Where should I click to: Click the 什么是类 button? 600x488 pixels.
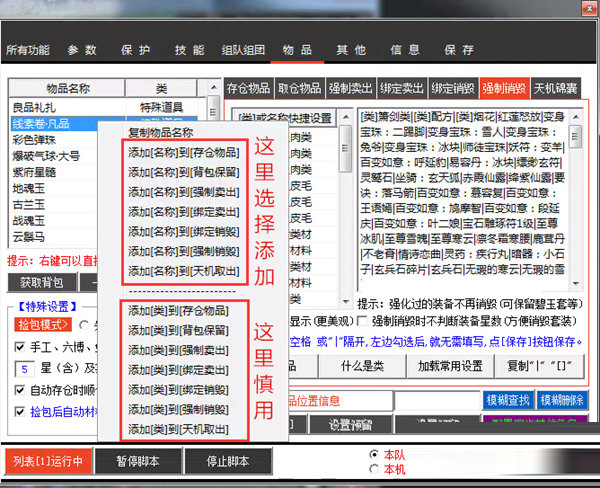pyautogui.click(x=362, y=366)
